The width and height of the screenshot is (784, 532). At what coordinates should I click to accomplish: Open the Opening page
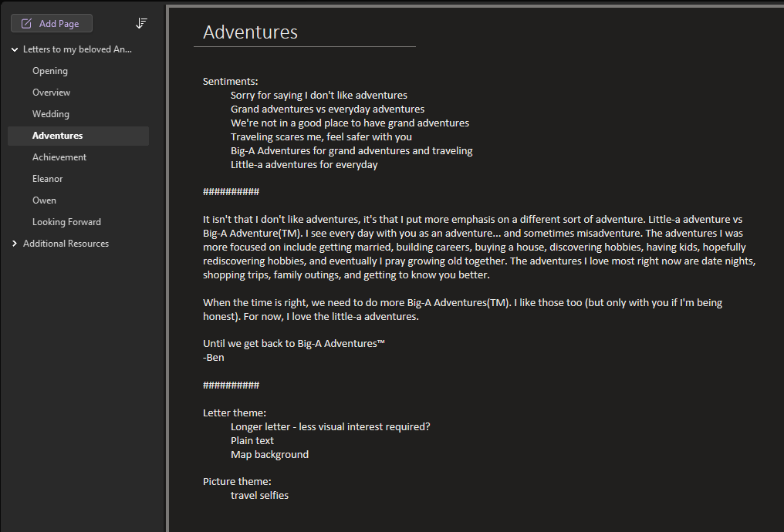pyautogui.click(x=50, y=71)
